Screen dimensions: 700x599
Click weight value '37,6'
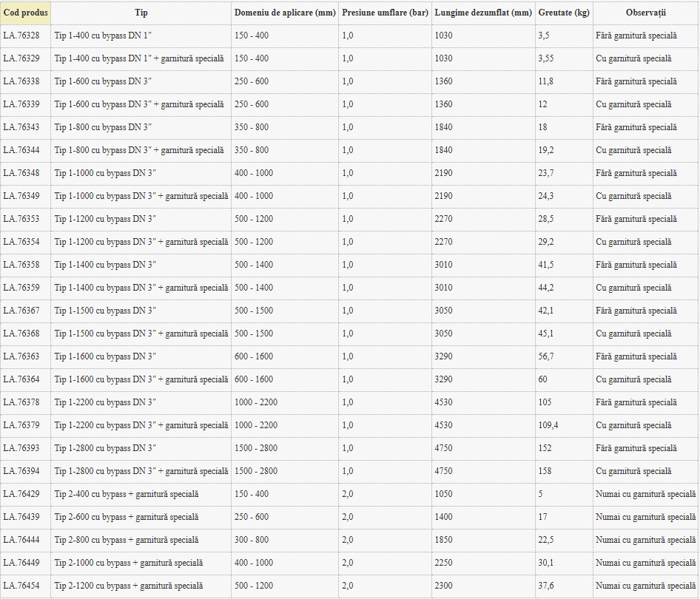546,586
